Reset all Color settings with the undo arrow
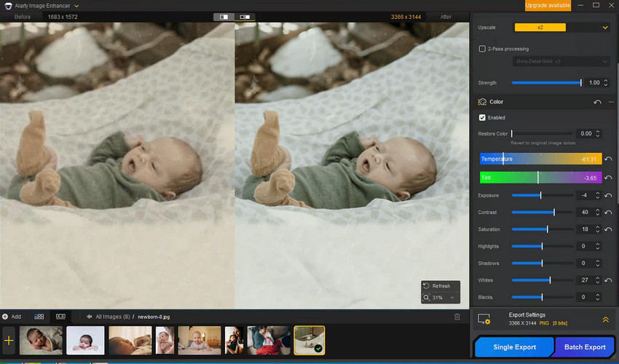Viewport: 619px width, 364px height. pyautogui.click(x=597, y=102)
